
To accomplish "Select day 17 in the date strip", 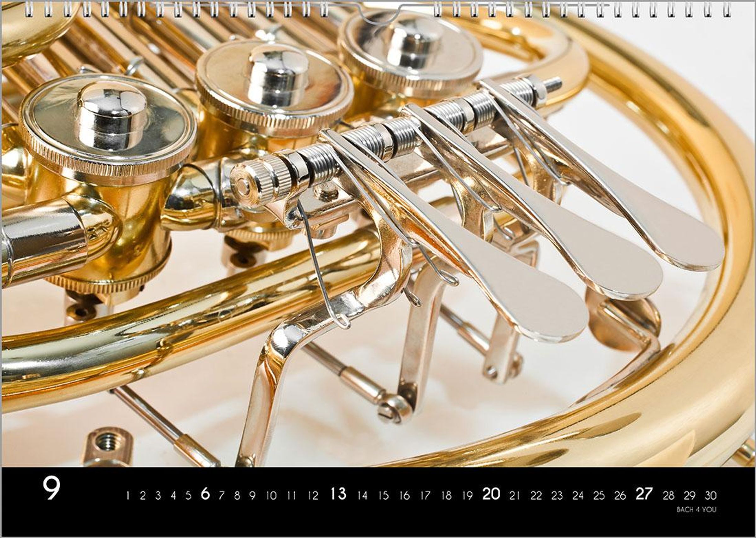I will 425,495.
